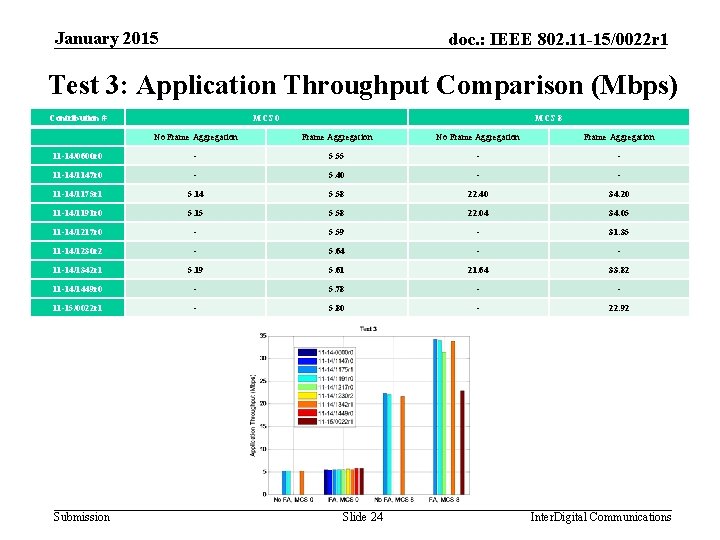This screenshot has width=720, height=540.
Task: Click the 5.14 table cell
Action: [196, 194]
